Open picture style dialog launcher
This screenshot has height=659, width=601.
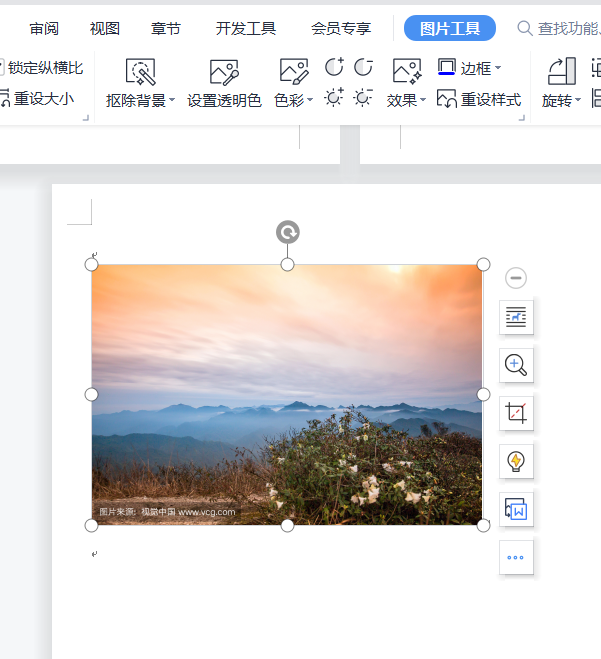coord(522,118)
